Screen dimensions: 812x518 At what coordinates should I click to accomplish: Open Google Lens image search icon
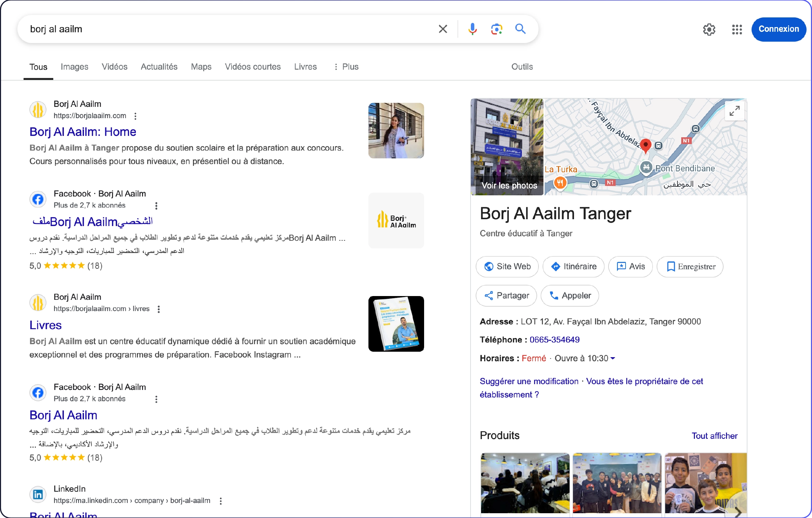pos(496,29)
